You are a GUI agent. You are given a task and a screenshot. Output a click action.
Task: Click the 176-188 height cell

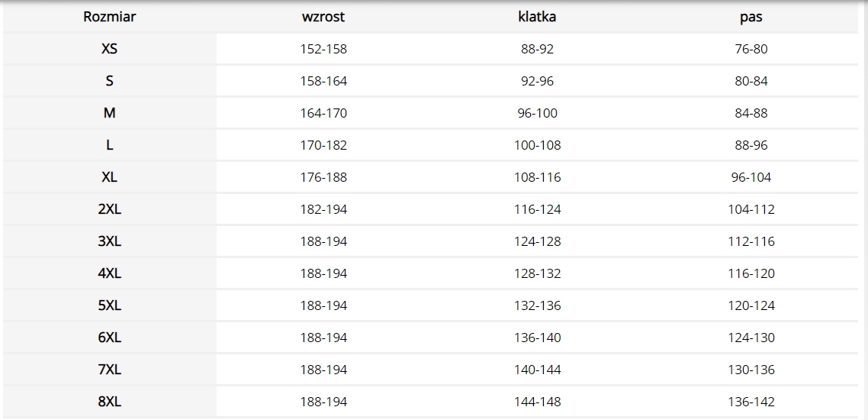(323, 178)
